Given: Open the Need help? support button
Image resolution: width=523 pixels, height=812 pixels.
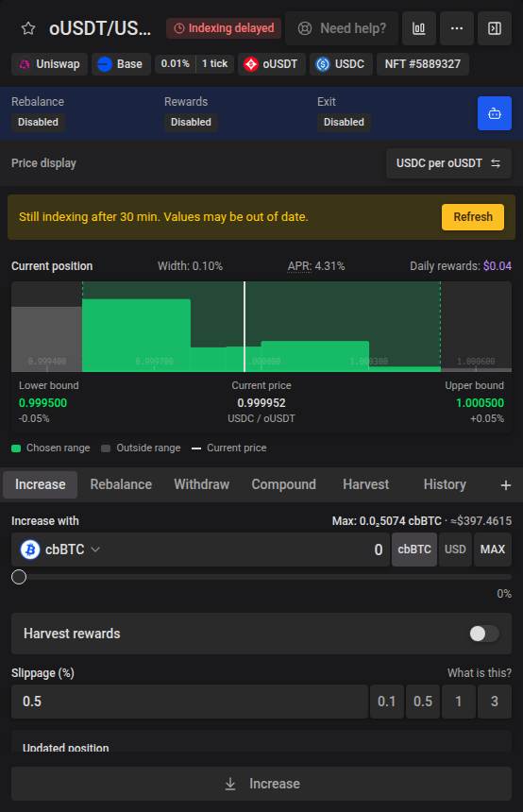Looking at the screenshot, I should tap(342, 28).
